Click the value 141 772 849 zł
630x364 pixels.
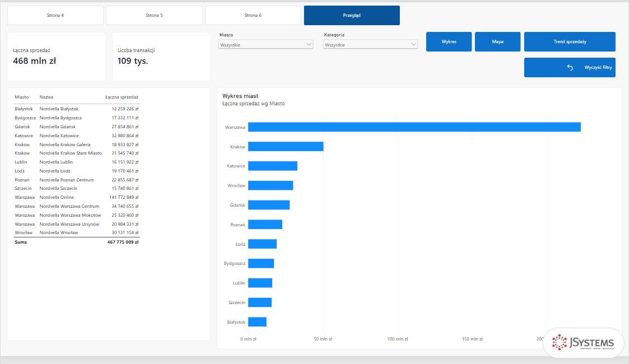124,197
